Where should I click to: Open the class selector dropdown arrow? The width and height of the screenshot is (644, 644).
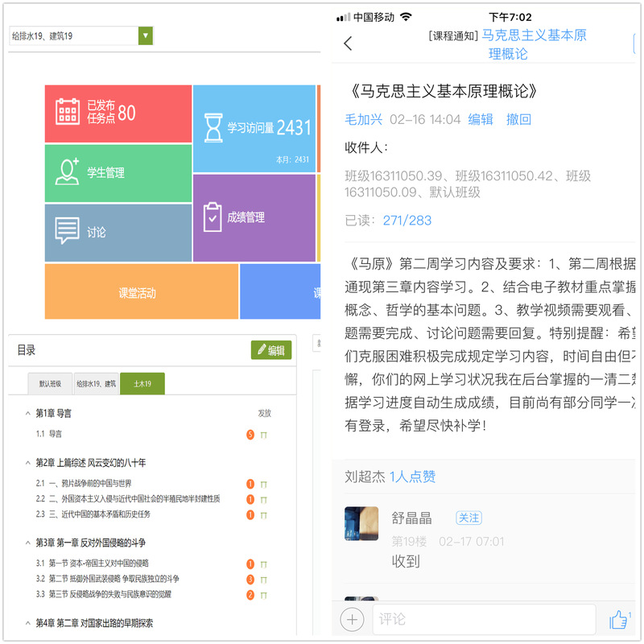click(146, 35)
